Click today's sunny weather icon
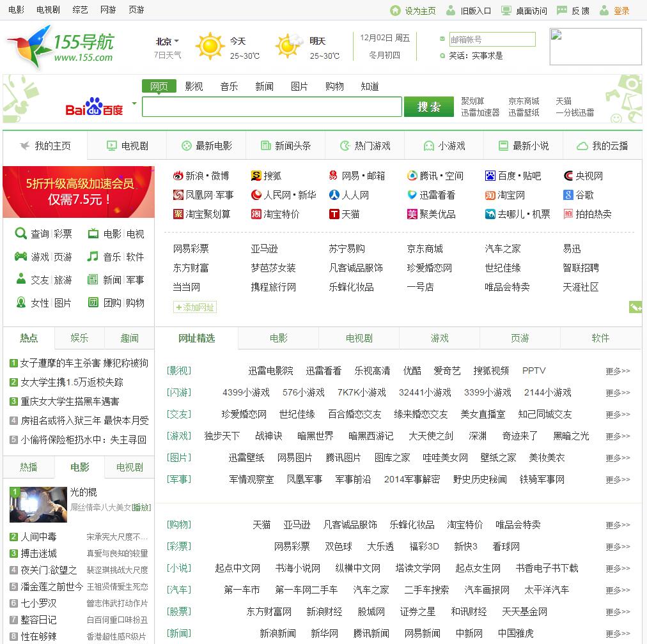 (x=210, y=46)
